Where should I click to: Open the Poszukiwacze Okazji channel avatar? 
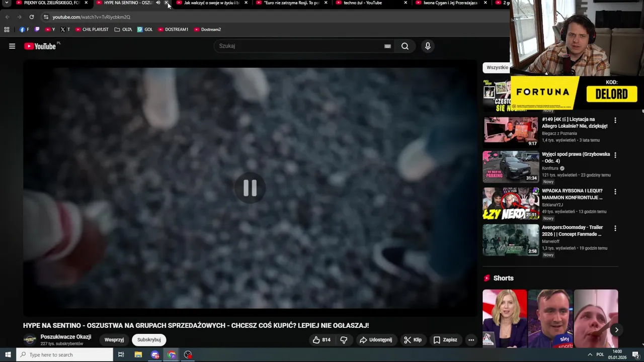30,340
